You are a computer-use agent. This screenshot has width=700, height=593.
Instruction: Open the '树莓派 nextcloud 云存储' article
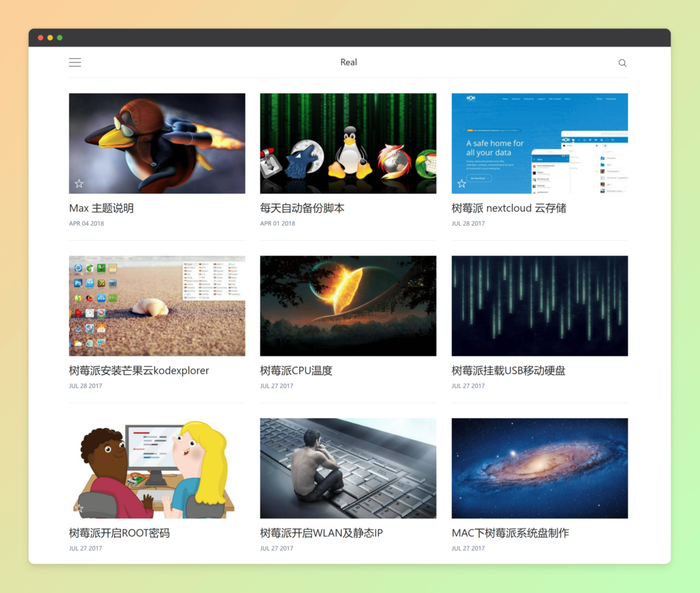tap(509, 208)
